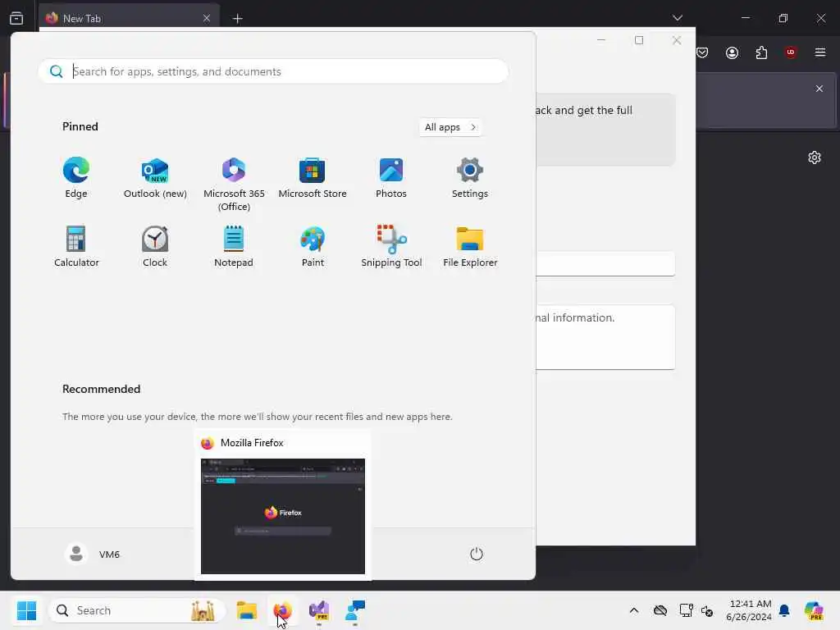This screenshot has width=840, height=630.
Task: Click the Windows Start button on taskbar
Action: 26,610
